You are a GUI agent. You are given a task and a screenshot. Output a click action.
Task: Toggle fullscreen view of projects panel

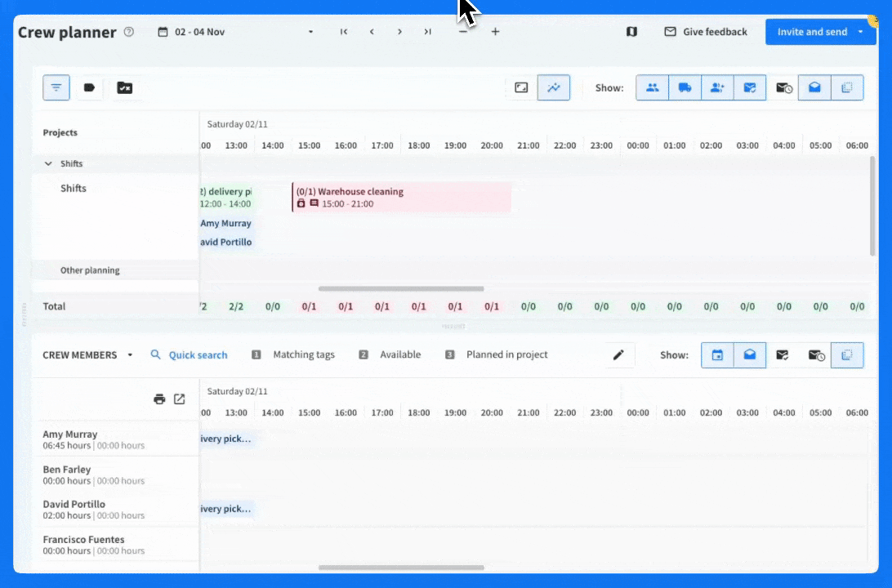[521, 87]
